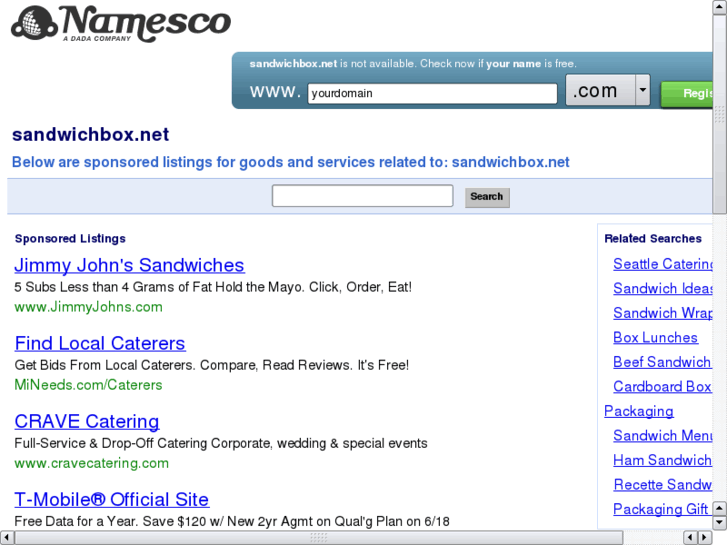This screenshot has height=545, width=727.
Task: Click 'sandwichbox.net is not available' notice
Action: [413, 64]
